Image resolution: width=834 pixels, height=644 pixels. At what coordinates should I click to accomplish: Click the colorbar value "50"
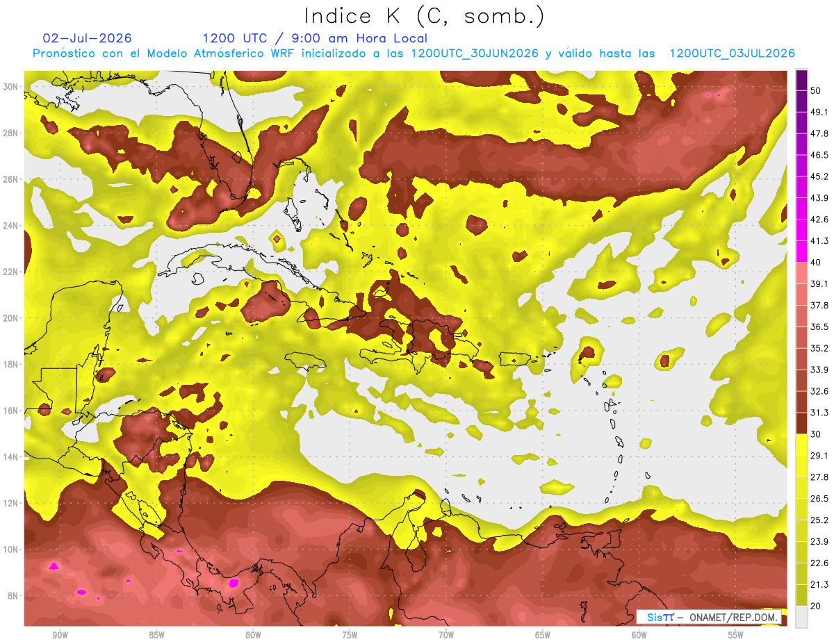(x=817, y=90)
